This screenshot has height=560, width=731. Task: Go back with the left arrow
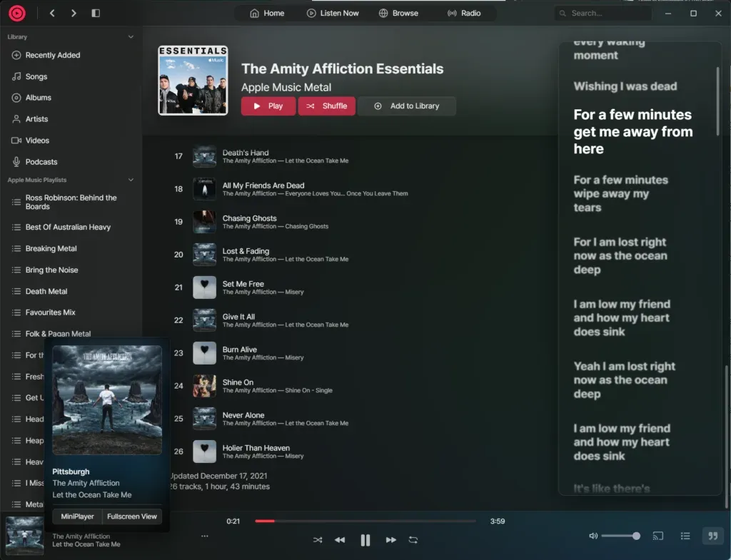pos(52,13)
